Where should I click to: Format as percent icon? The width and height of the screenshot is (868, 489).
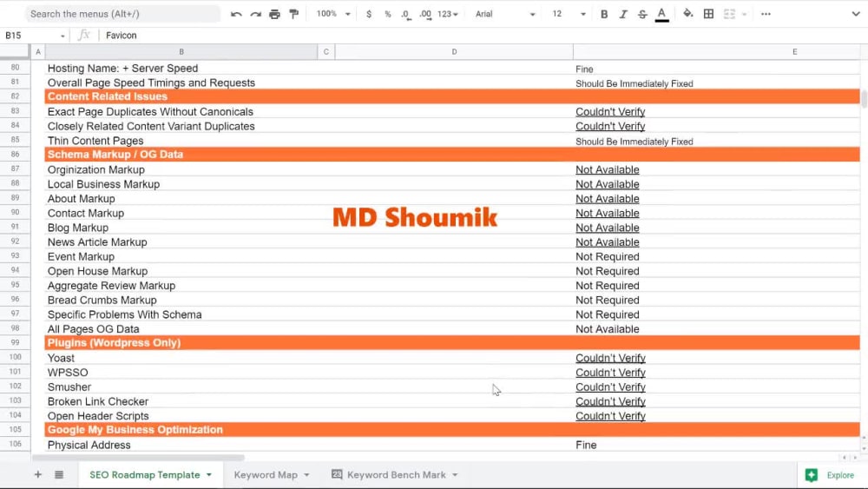pos(387,14)
